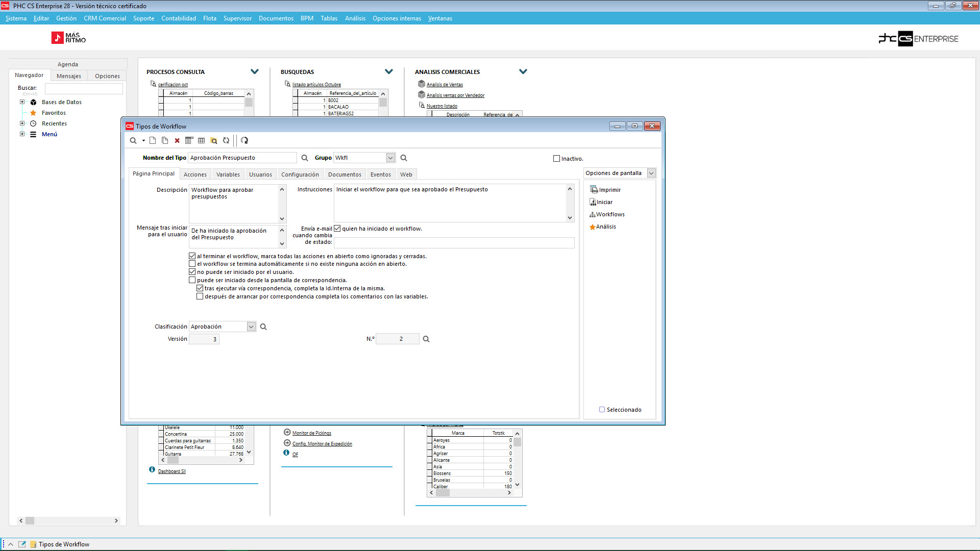Open the form view icon in toolbar
980x551 pixels.
[x=189, y=140]
